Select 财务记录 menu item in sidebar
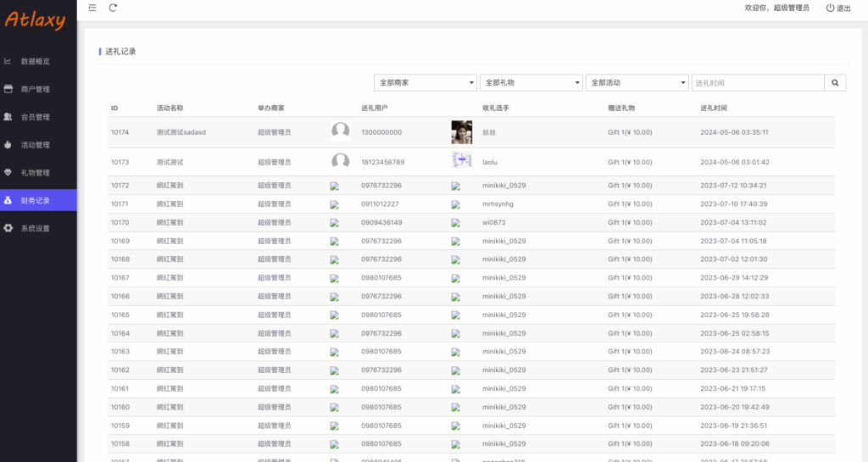 (36, 201)
